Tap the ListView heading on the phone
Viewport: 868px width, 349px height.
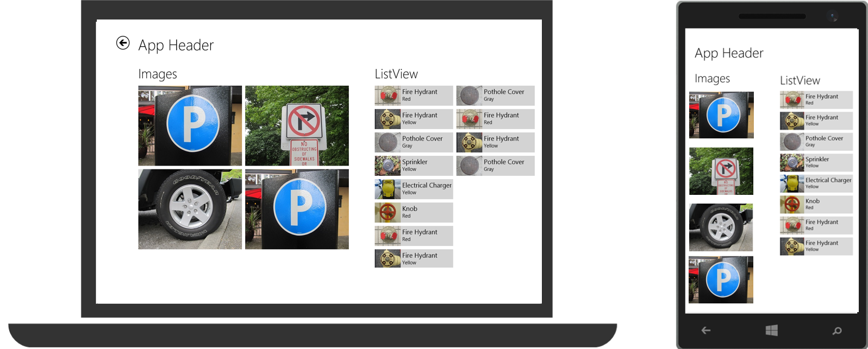(x=800, y=80)
